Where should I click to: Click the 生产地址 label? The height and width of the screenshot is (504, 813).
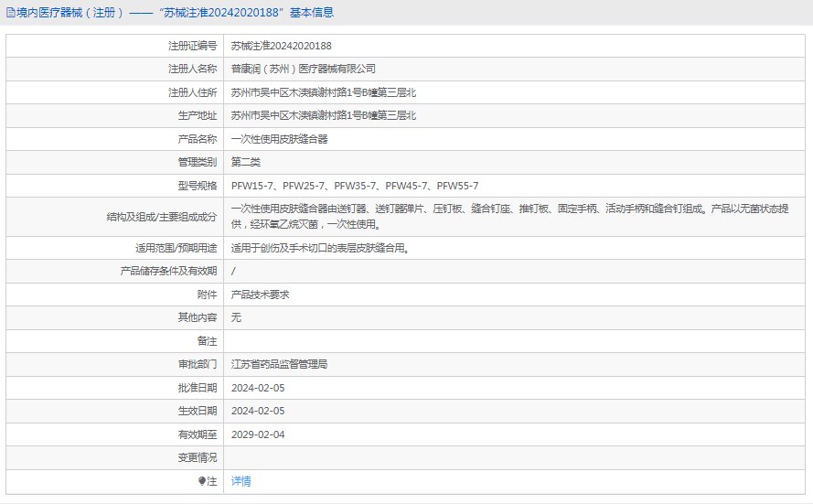tap(198, 115)
